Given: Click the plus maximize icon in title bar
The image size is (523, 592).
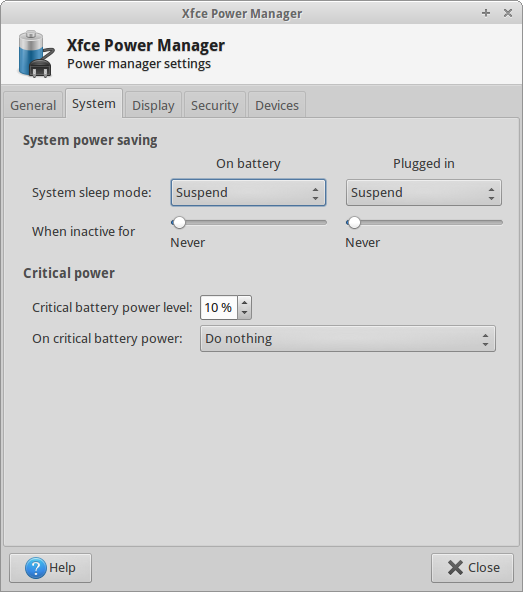Looking at the screenshot, I should pyautogui.click(x=486, y=13).
